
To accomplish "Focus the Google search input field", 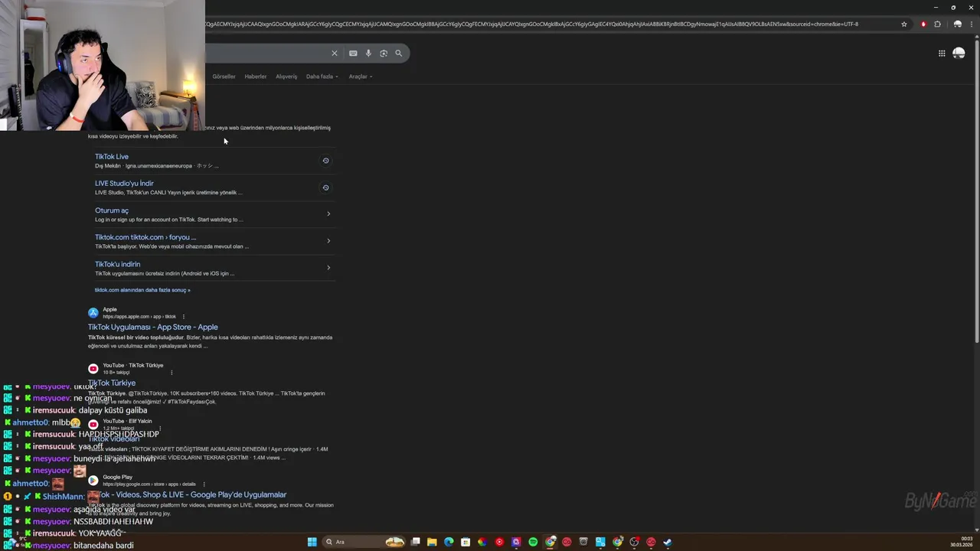I will tap(266, 53).
